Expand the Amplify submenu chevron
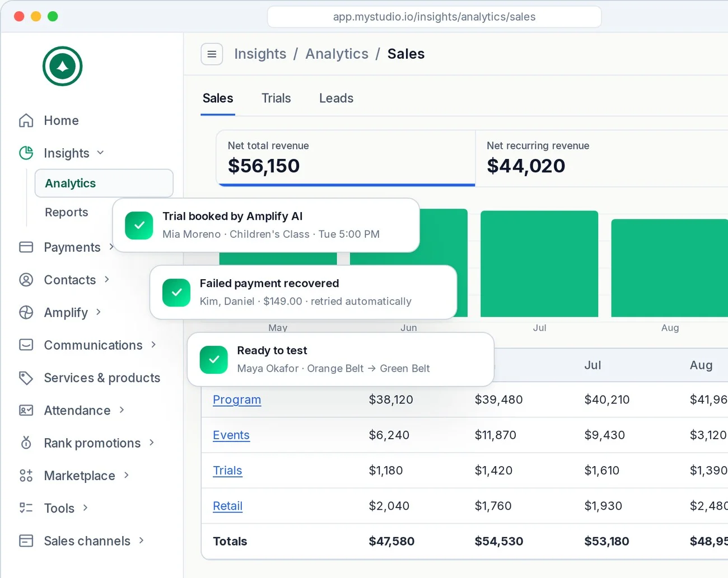 pyautogui.click(x=99, y=312)
